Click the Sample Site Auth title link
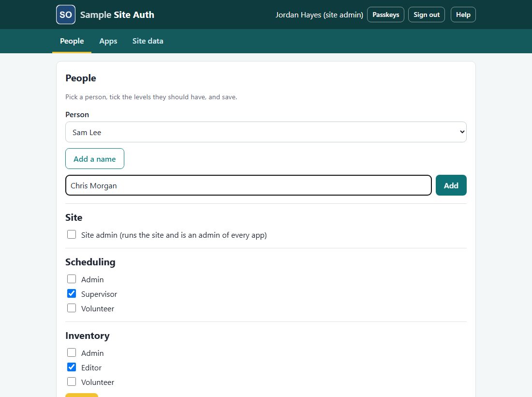532x397 pixels. pos(117,15)
